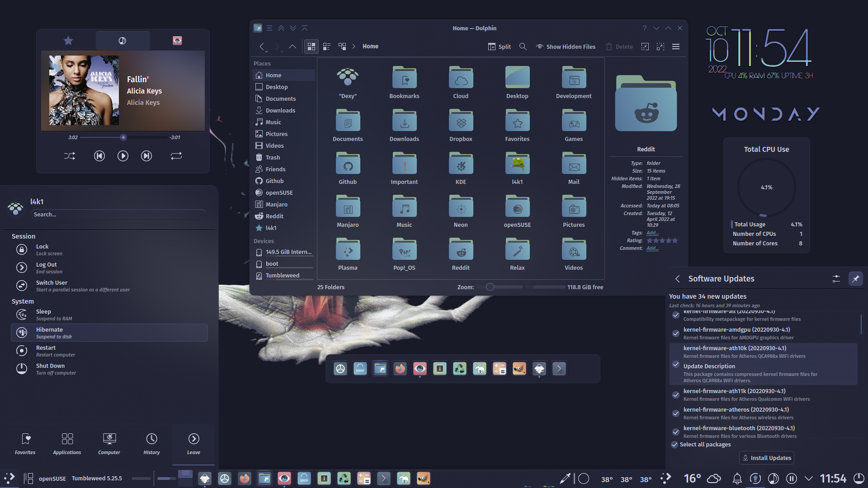Open Dolphin's hamburger menu
This screenshot has height=488, width=868.
676,47
